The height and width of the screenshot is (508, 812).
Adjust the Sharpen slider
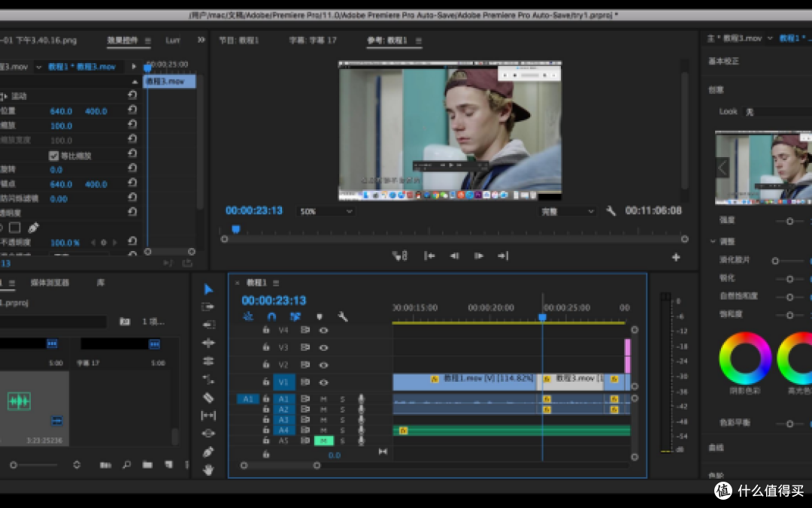pyautogui.click(x=789, y=279)
